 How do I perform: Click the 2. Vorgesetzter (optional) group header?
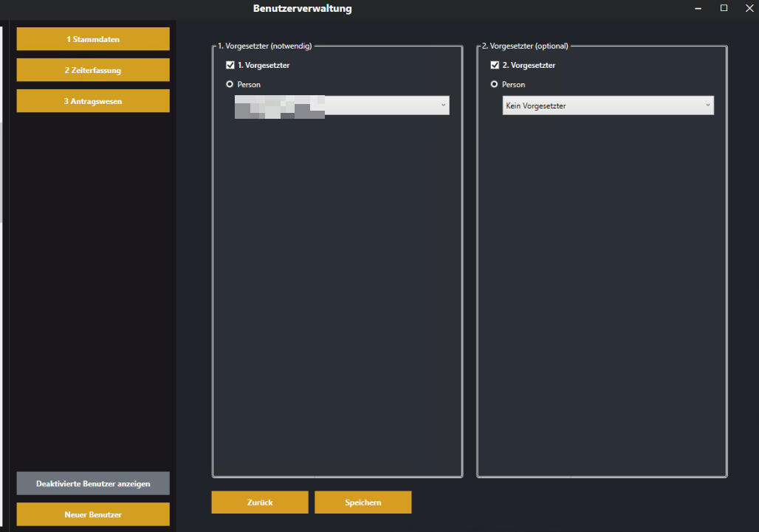[x=525, y=46]
